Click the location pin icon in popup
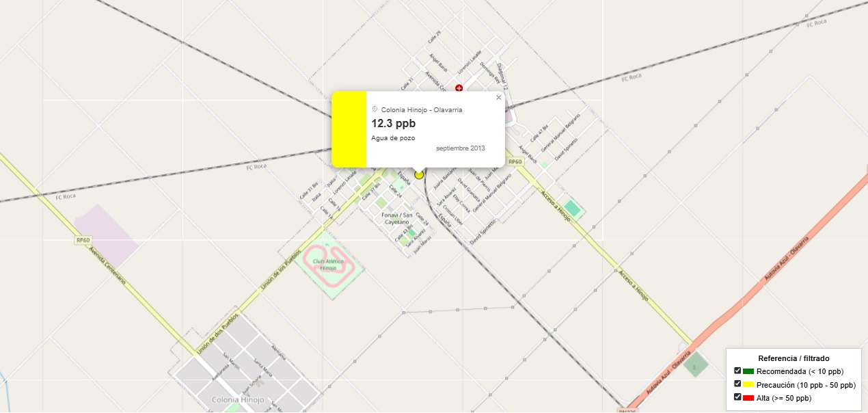Image resolution: width=868 pixels, height=413 pixels. pos(375,109)
